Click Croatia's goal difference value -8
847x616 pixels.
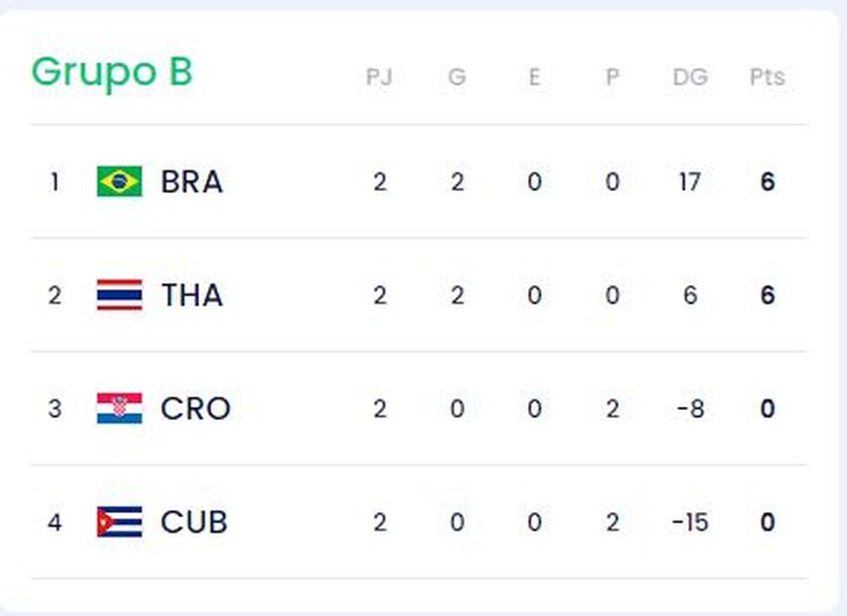[688, 409]
